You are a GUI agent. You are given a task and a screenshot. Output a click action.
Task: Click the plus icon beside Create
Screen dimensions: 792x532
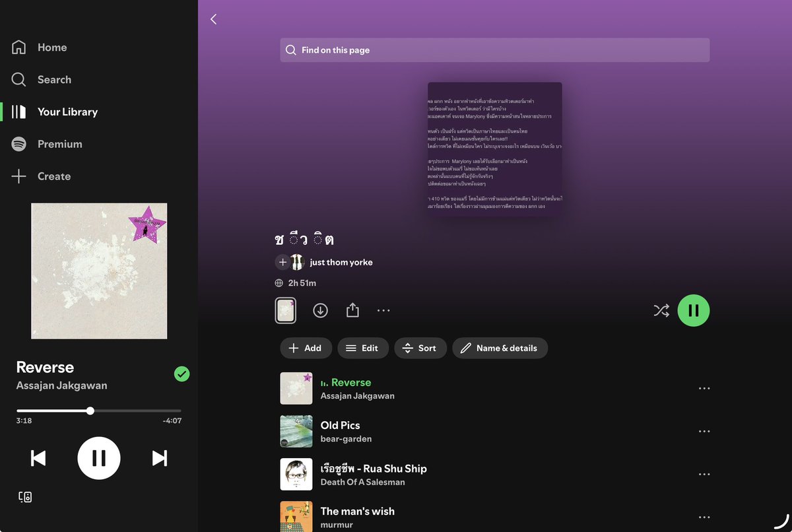[x=18, y=176]
